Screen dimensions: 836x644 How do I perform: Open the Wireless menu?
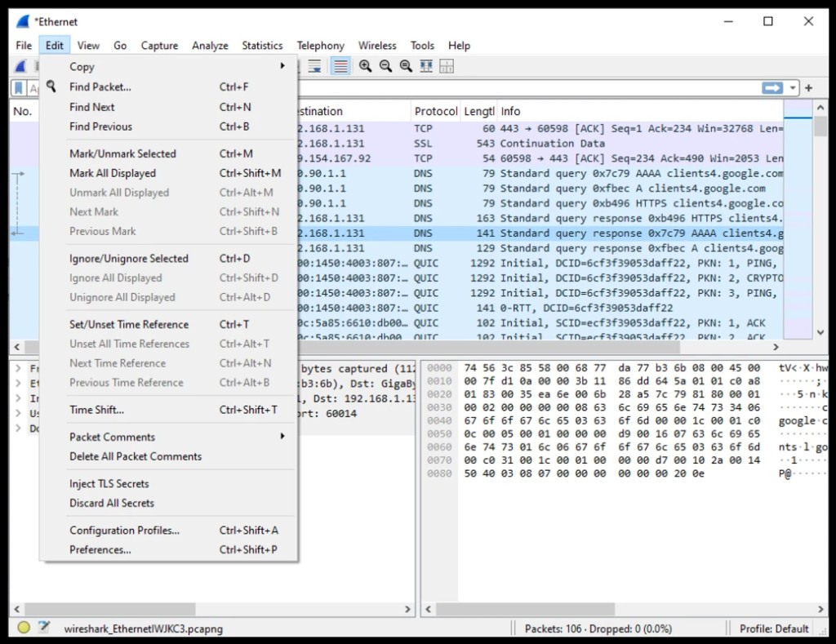pos(377,46)
